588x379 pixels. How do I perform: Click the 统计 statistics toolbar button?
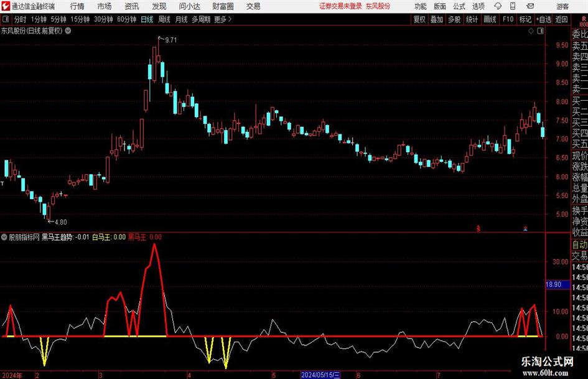(472, 19)
